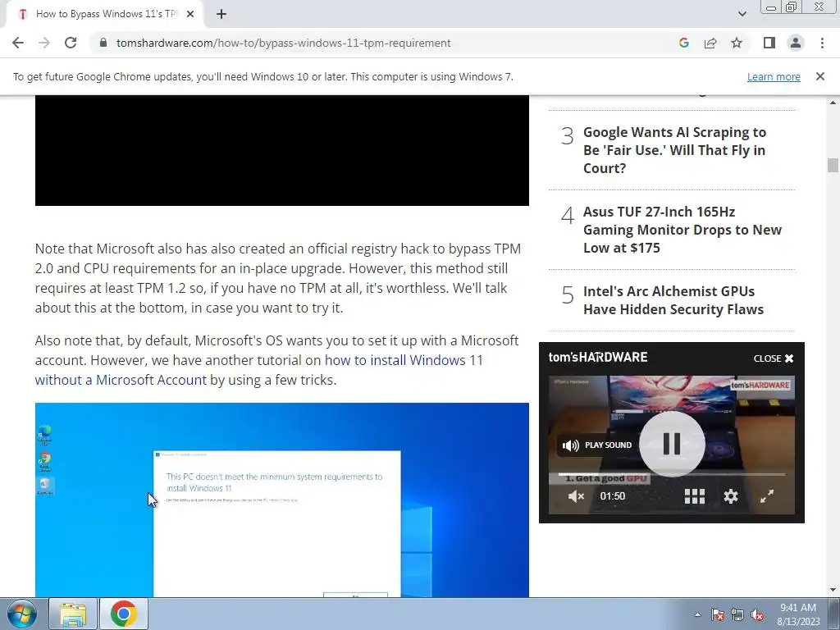The height and width of the screenshot is (630, 840).
Task: Close the floating tom's HARDWARE video
Action: (x=774, y=358)
